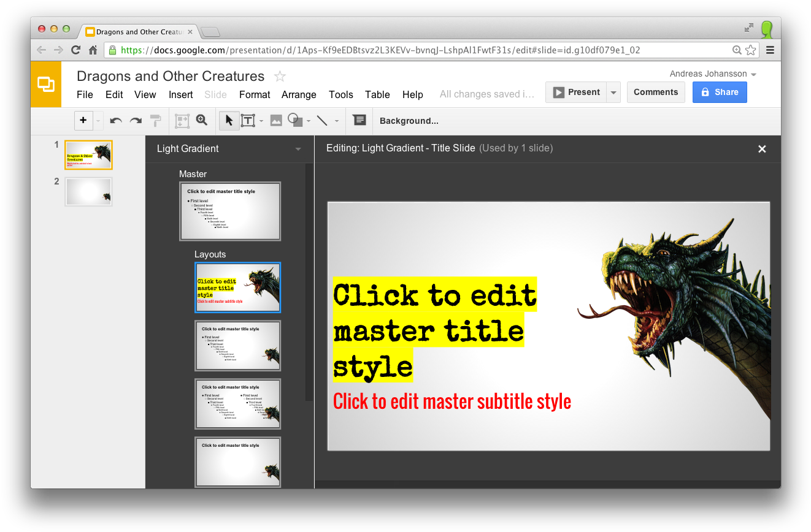Click the undo arrow in toolbar
Viewport: 811px width, 532px height.
116,121
